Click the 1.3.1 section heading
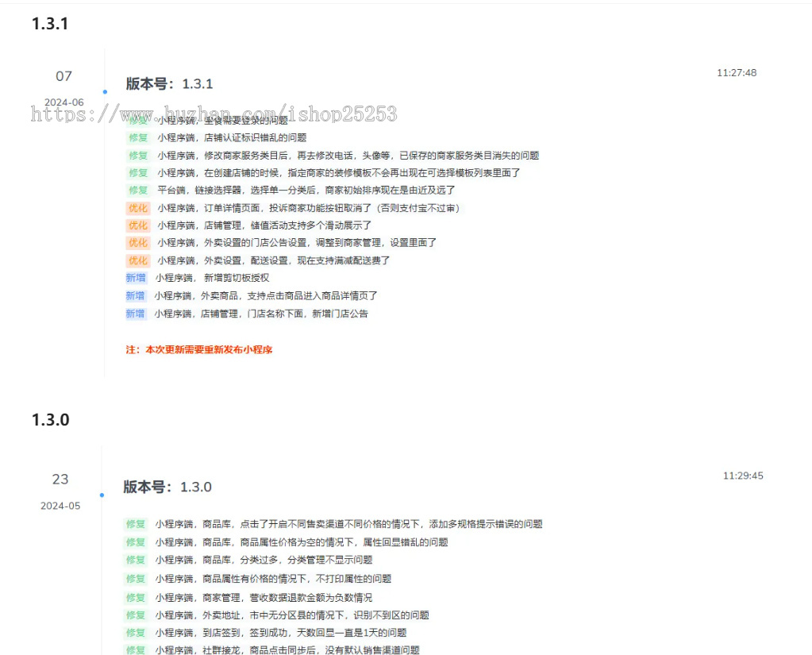Viewport: 812px width, 655px height. (50, 24)
